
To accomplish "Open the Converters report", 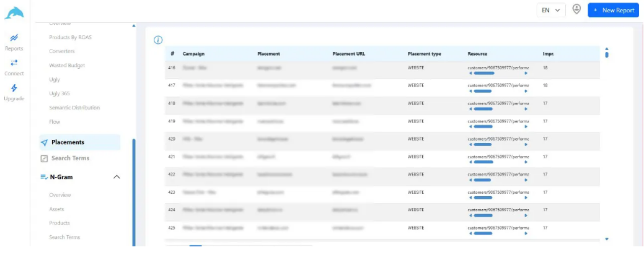I will coord(61,51).
